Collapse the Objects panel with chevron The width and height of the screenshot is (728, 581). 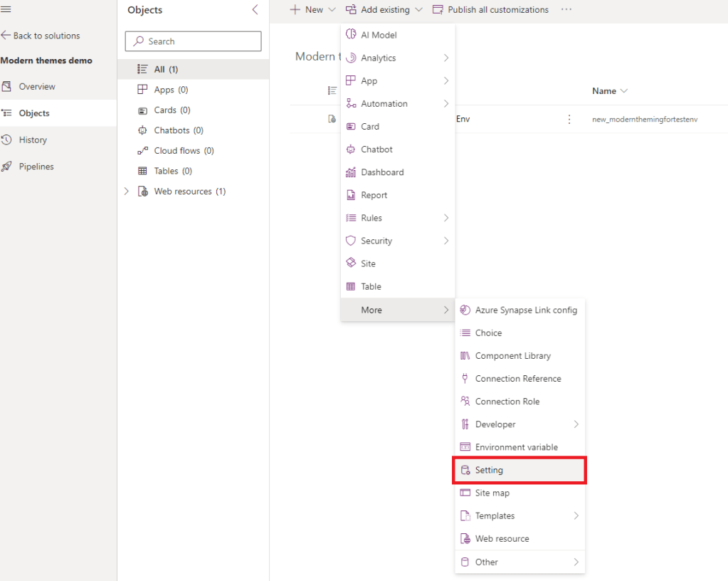(255, 10)
